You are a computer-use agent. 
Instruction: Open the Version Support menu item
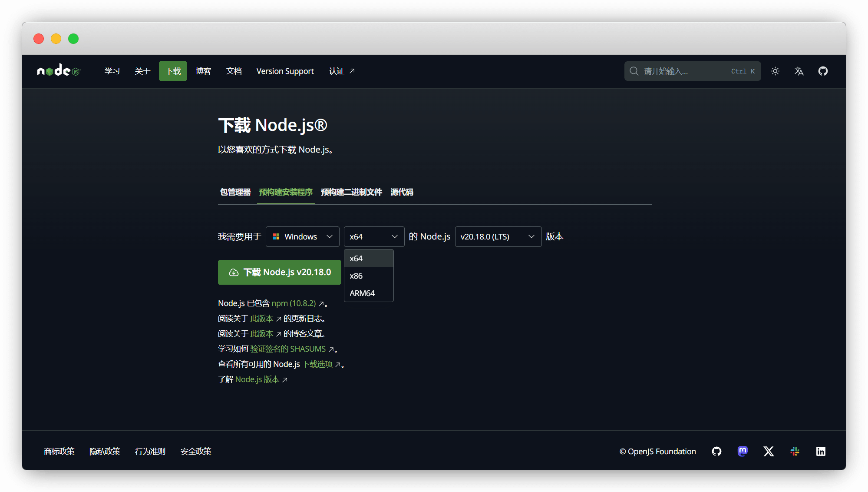285,71
